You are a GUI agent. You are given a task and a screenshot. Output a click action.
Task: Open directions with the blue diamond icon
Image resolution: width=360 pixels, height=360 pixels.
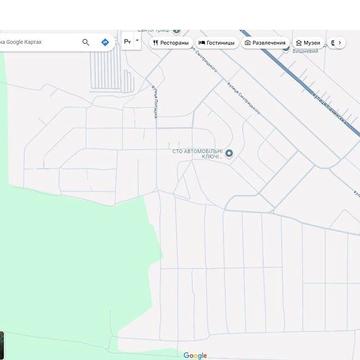(105, 42)
